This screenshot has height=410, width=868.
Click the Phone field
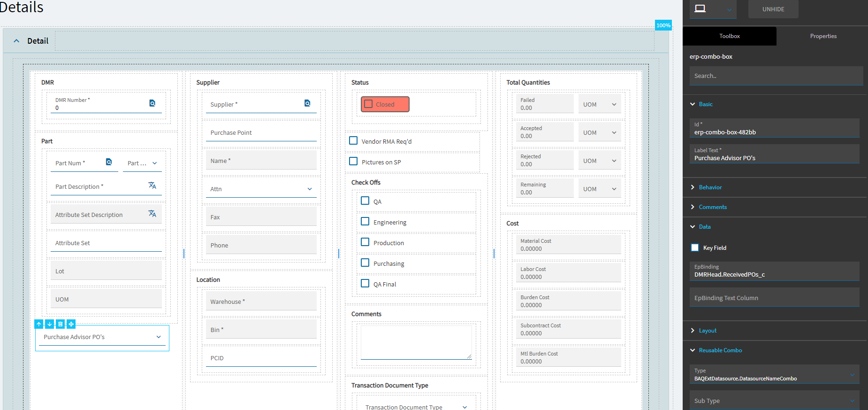click(x=261, y=245)
